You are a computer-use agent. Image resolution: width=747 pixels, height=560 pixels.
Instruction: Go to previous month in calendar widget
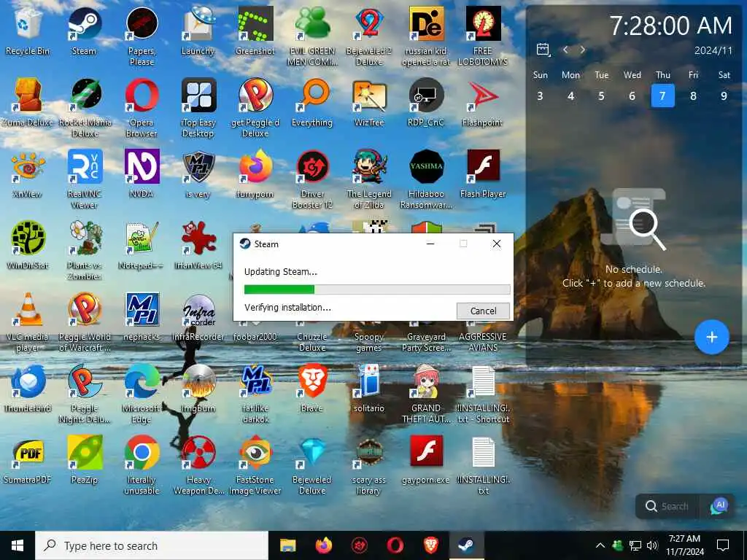click(565, 50)
